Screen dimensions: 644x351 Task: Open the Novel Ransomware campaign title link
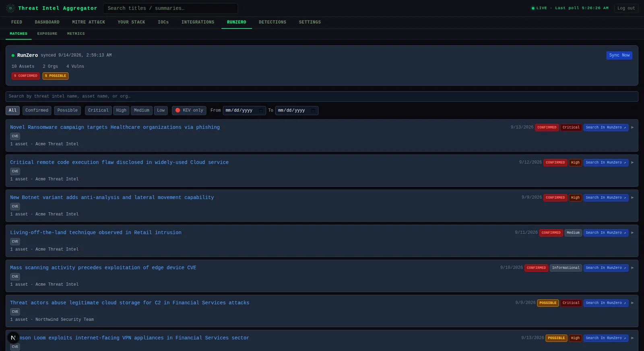click(x=115, y=127)
